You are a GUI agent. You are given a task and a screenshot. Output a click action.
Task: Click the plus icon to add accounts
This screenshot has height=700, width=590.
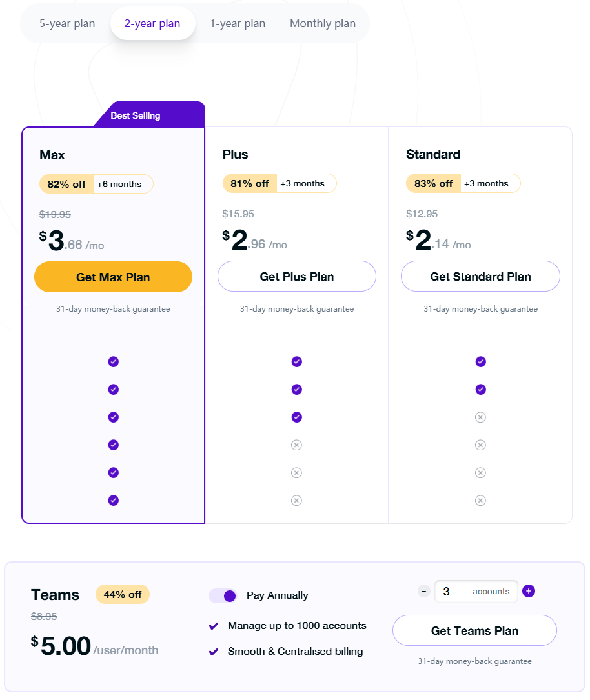click(529, 591)
